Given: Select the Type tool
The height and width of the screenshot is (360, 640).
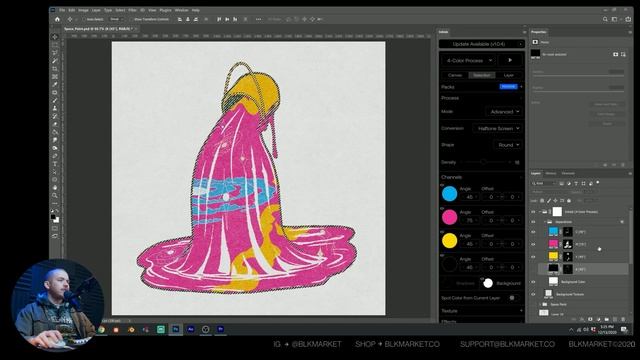Looking at the screenshot, I should pyautogui.click(x=55, y=164).
